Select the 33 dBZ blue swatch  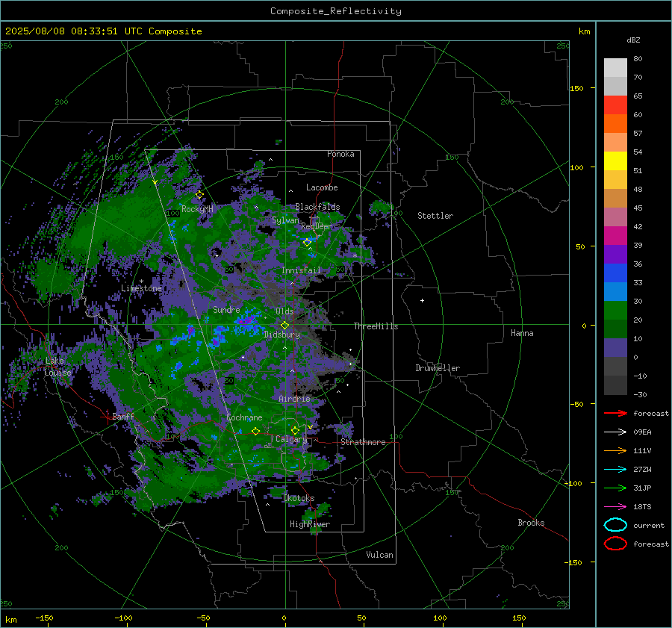point(615,291)
